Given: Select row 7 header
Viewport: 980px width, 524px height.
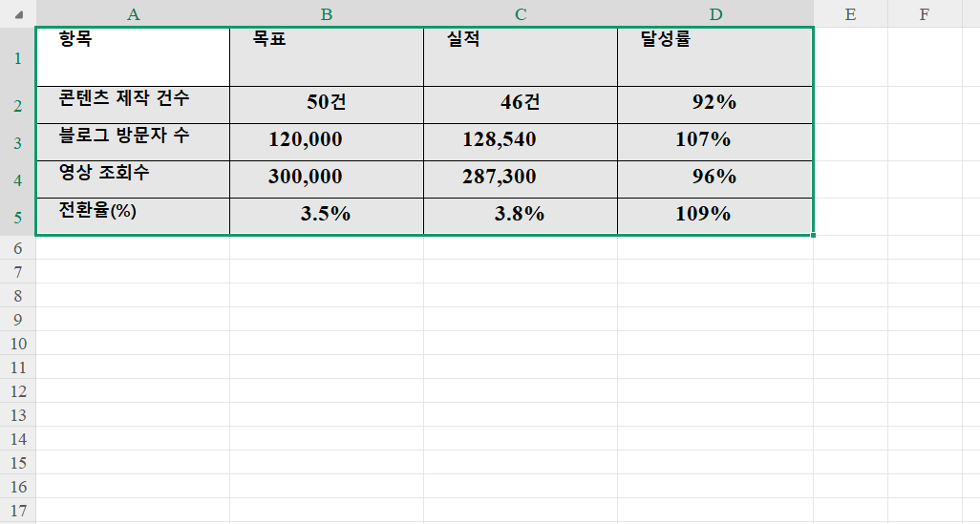Looking at the screenshot, I should point(17,272).
